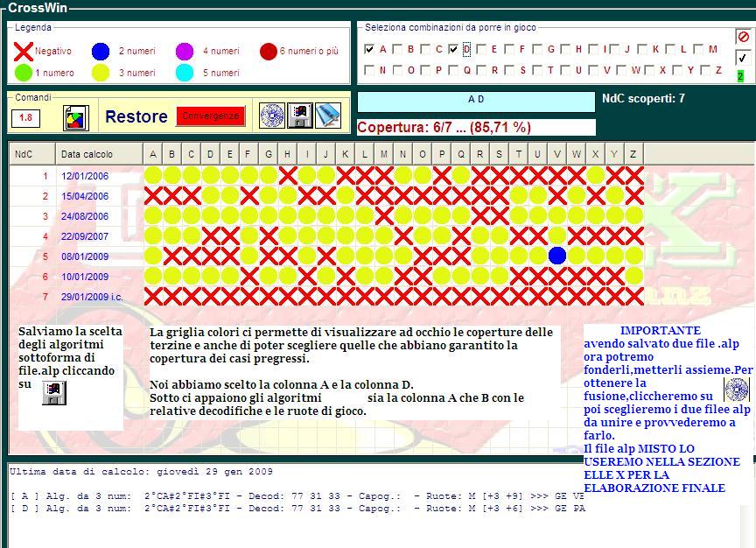Click the green 2 selection counter
The width and height of the screenshot is (756, 548).
pyautogui.click(x=740, y=76)
